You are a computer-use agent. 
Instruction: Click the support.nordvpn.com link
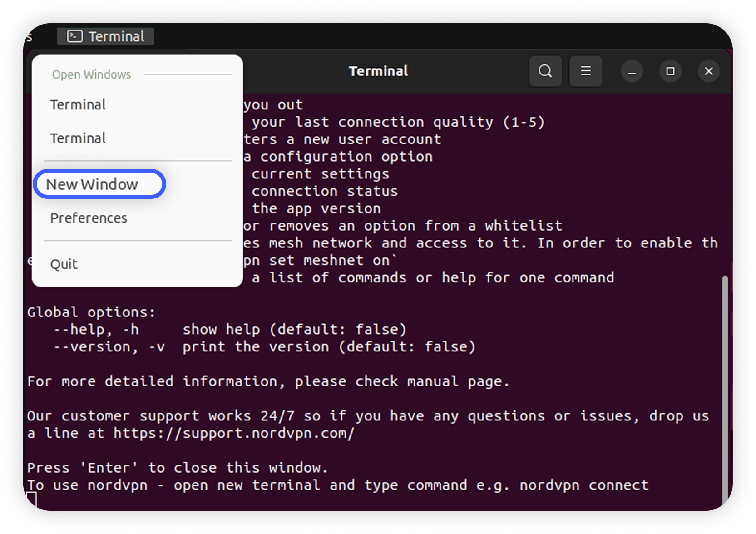tap(233, 433)
